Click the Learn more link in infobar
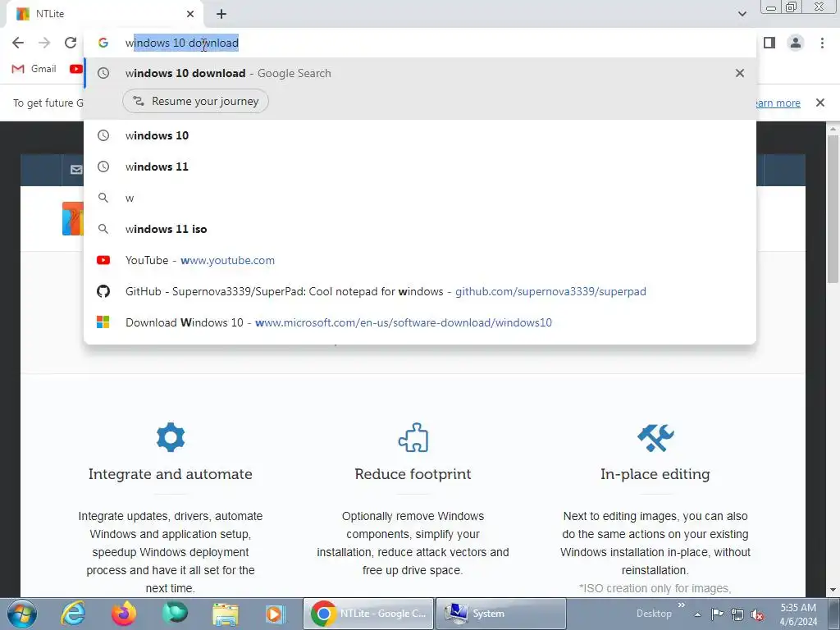 778,103
